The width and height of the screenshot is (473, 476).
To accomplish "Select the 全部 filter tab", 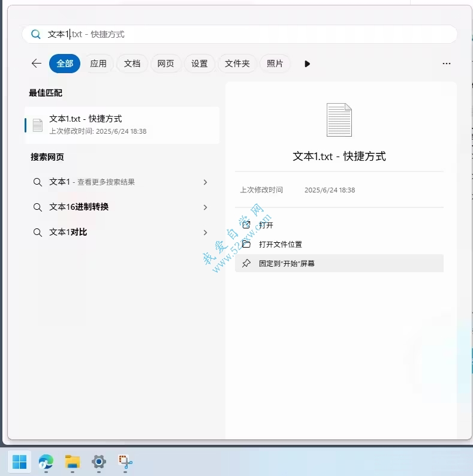I will [x=65, y=64].
